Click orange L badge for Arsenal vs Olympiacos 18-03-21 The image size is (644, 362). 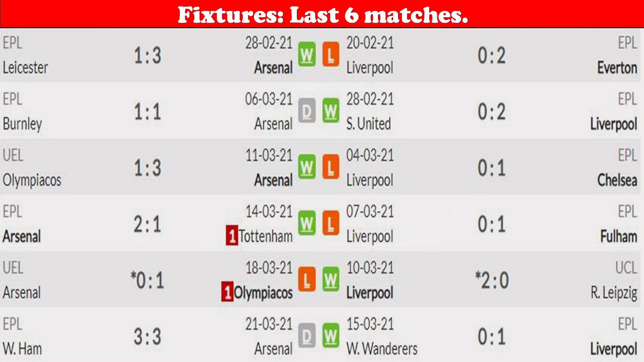pos(307,280)
